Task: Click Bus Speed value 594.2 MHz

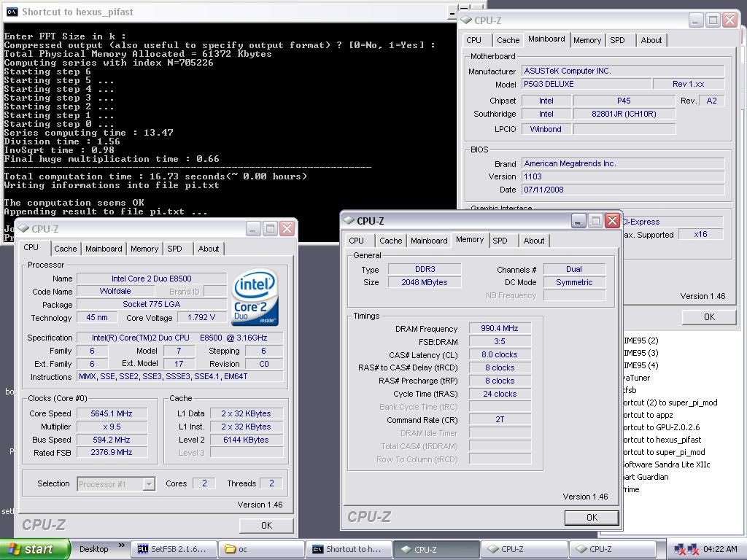Action: [112, 440]
